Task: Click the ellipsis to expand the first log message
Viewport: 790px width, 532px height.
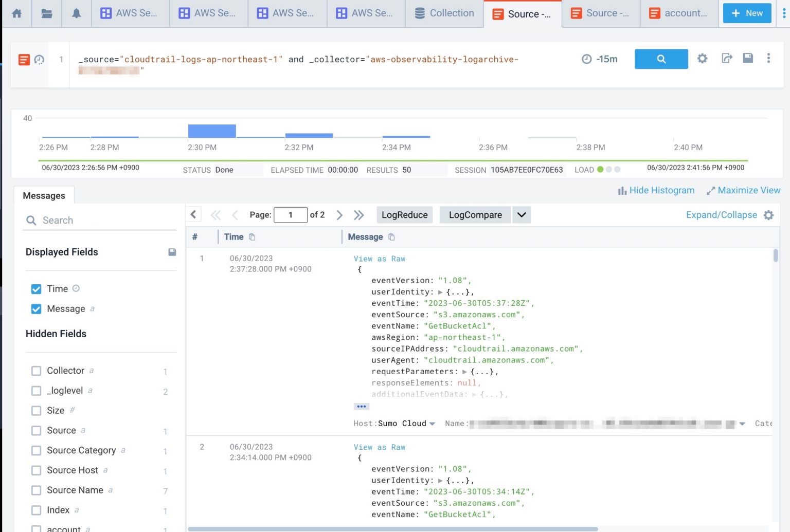Action: tap(362, 406)
